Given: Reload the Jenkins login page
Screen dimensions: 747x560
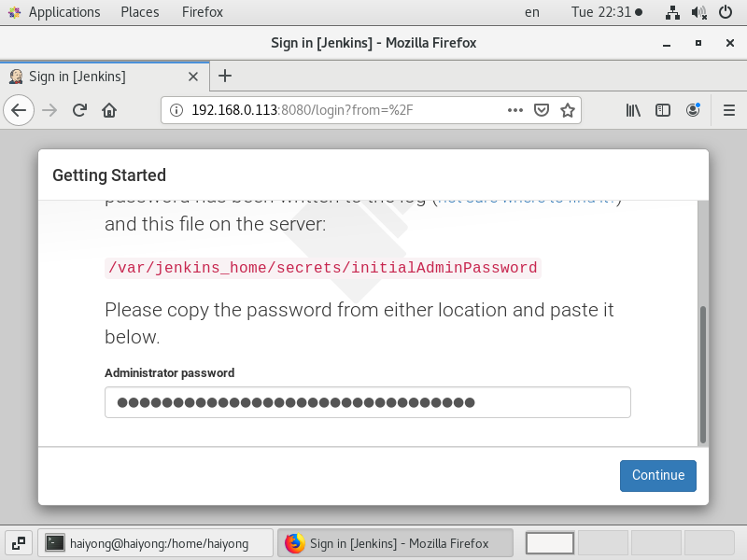Looking at the screenshot, I should (x=79, y=110).
